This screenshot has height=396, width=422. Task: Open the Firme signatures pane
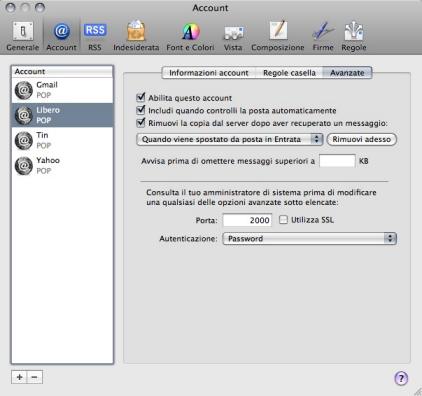(x=323, y=36)
